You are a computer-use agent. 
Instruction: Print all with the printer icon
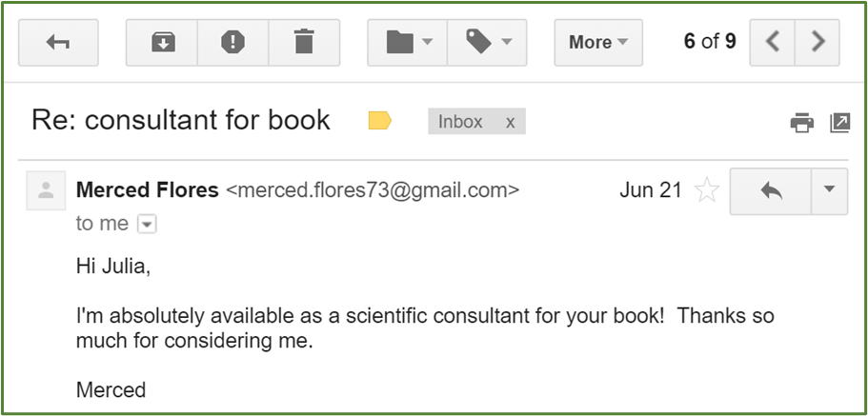click(x=802, y=122)
